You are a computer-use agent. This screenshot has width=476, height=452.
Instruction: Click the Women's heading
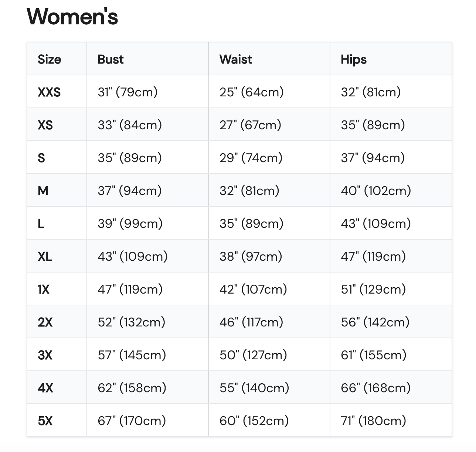(72, 17)
